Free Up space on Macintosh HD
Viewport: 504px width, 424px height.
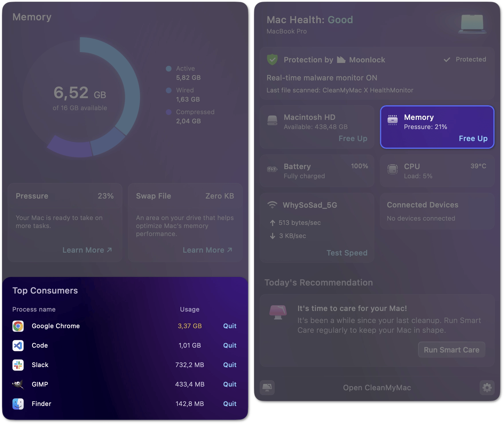click(x=353, y=138)
